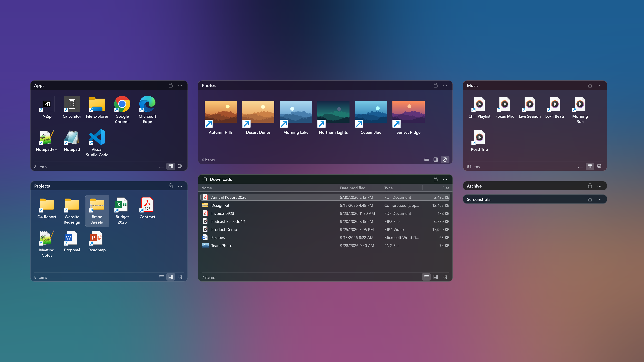Select the Team Photo row in Downloads
Viewport: 644px width, 362px height.
325,246
